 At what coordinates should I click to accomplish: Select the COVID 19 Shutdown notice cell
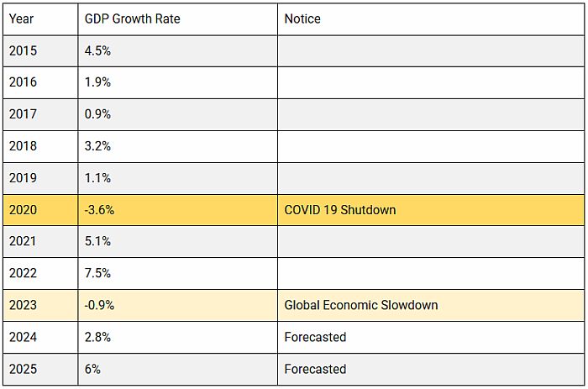click(431, 210)
